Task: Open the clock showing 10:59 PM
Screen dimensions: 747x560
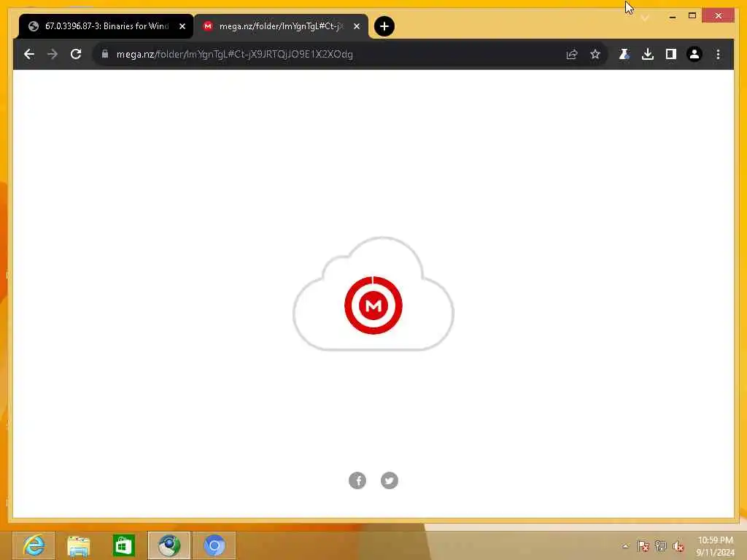Action: point(715,546)
